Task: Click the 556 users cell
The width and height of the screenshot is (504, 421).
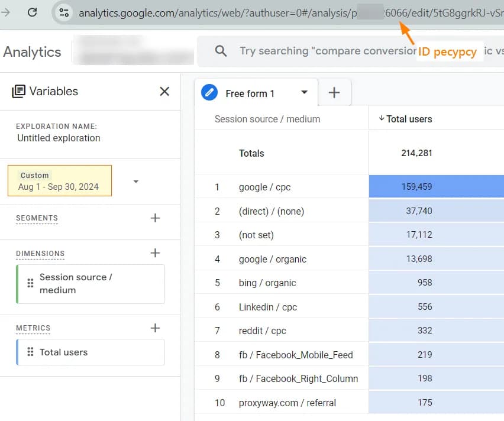Action: tap(437, 307)
